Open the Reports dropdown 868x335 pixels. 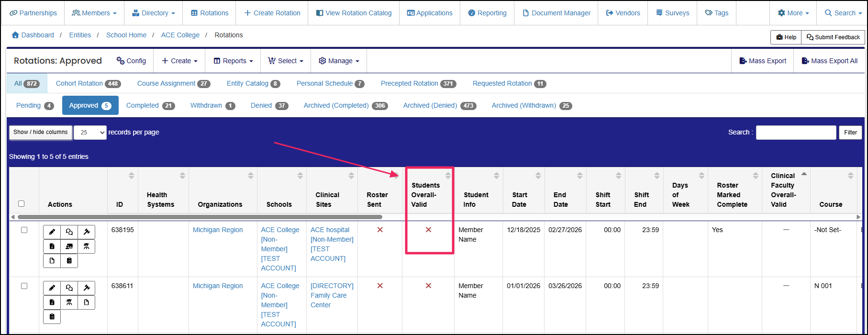coord(233,61)
